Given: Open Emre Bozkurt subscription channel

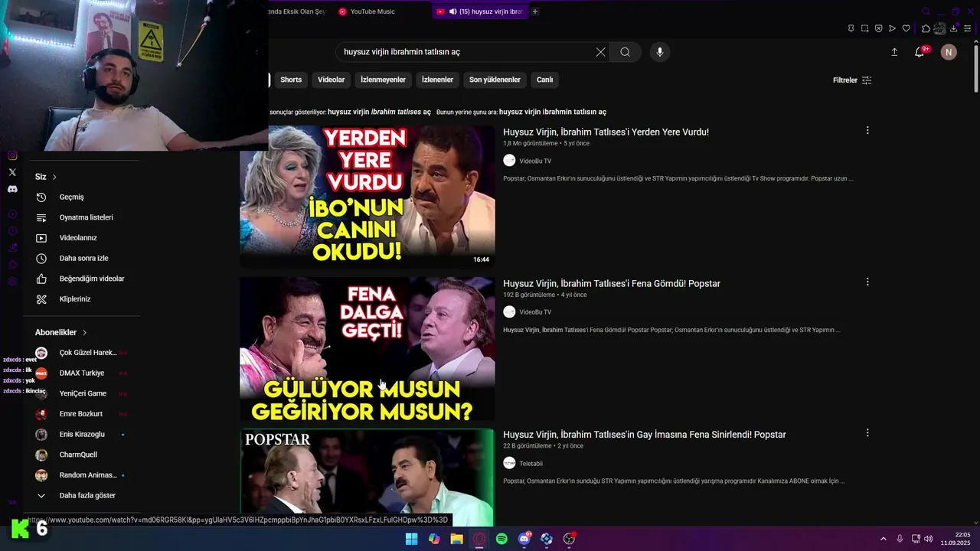Looking at the screenshot, I should pos(82,414).
